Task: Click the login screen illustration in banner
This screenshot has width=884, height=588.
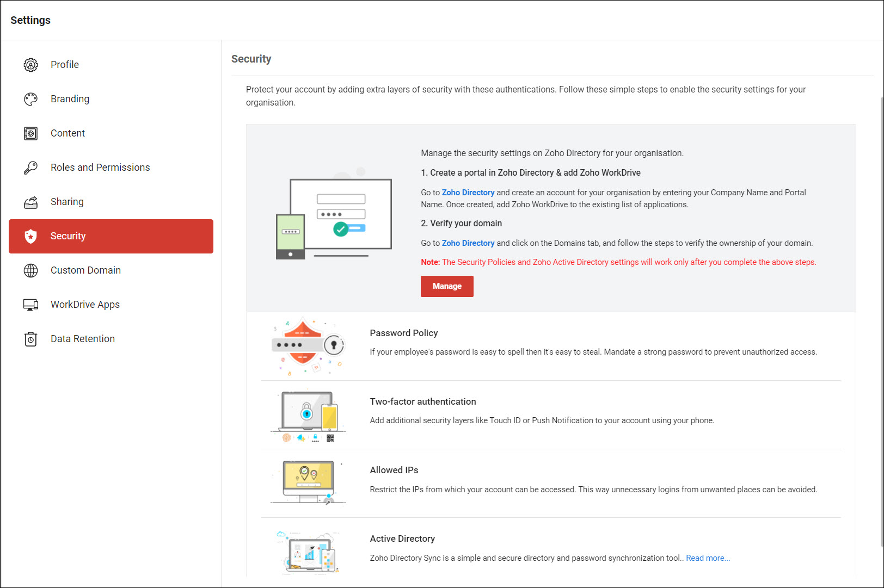Action: point(334,213)
